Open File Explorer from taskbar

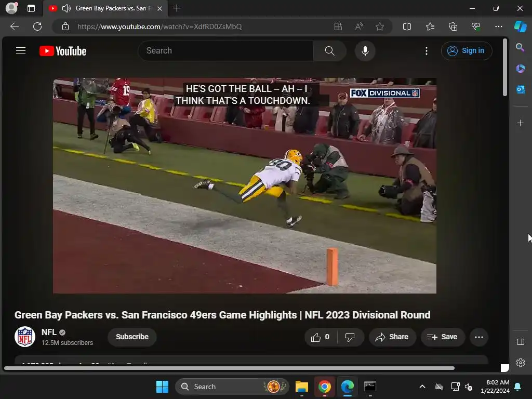click(302, 387)
